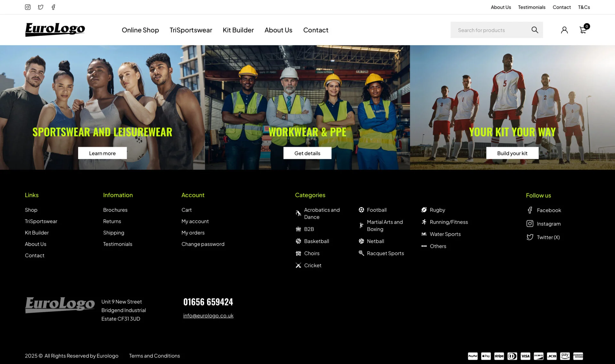Click the Twitter bird icon at top

pos(41,7)
